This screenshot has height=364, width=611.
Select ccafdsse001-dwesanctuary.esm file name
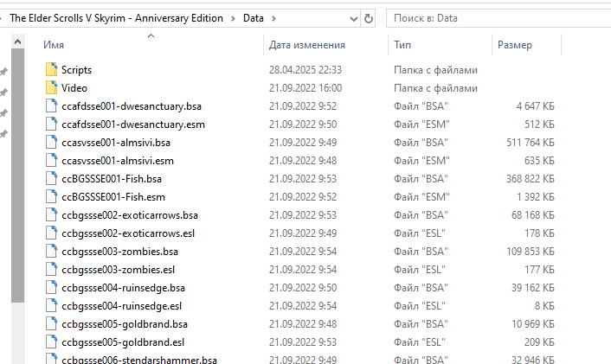click(x=133, y=125)
